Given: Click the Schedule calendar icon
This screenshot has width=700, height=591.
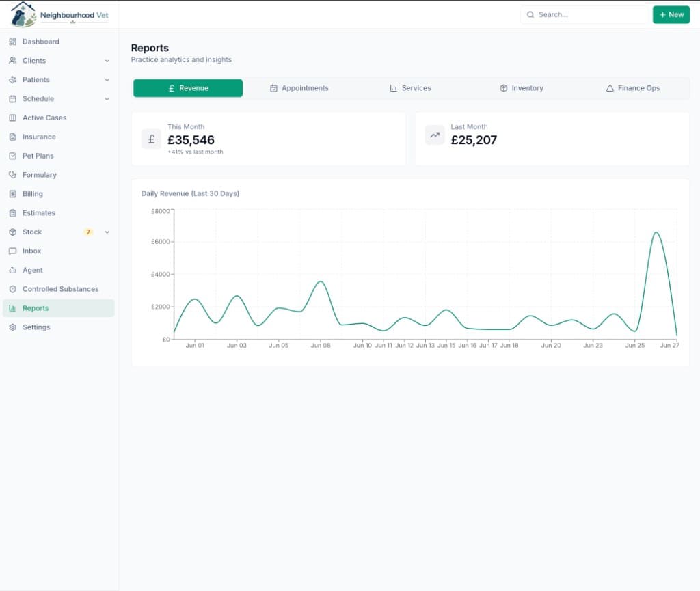Looking at the screenshot, I should (12, 98).
